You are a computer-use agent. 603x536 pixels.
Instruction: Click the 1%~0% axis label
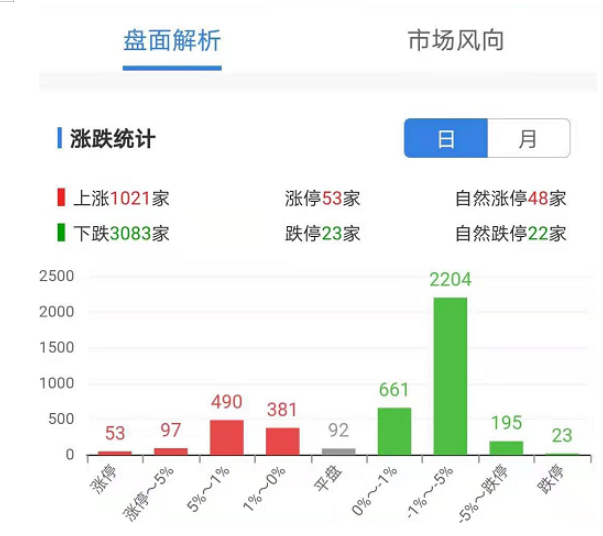click(265, 489)
